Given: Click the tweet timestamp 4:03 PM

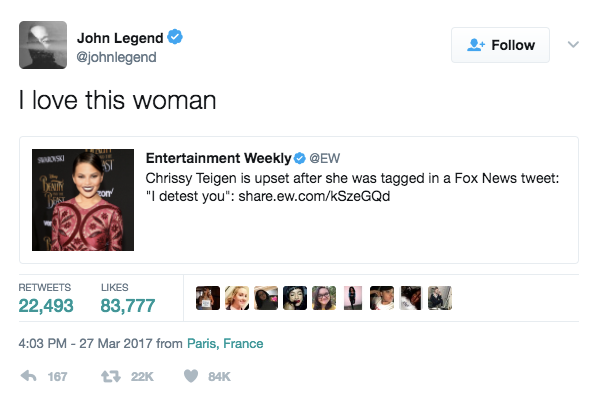Looking at the screenshot, I should click(x=43, y=343).
